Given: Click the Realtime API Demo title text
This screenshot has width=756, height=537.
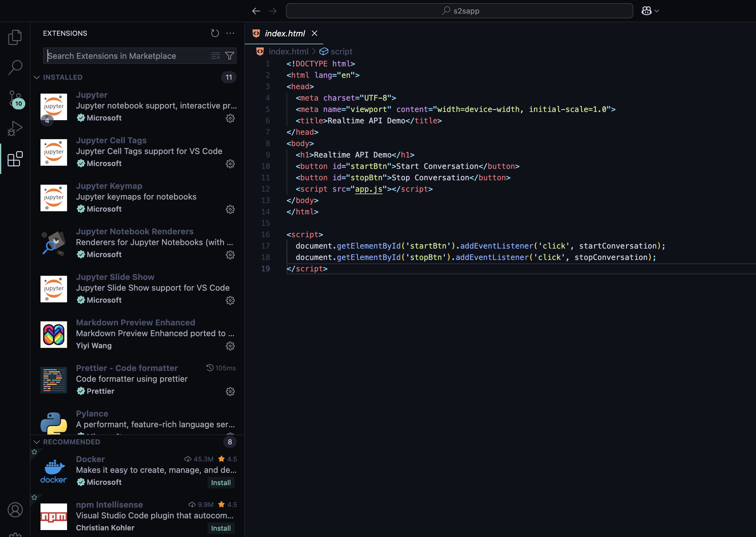Looking at the screenshot, I should [x=366, y=121].
